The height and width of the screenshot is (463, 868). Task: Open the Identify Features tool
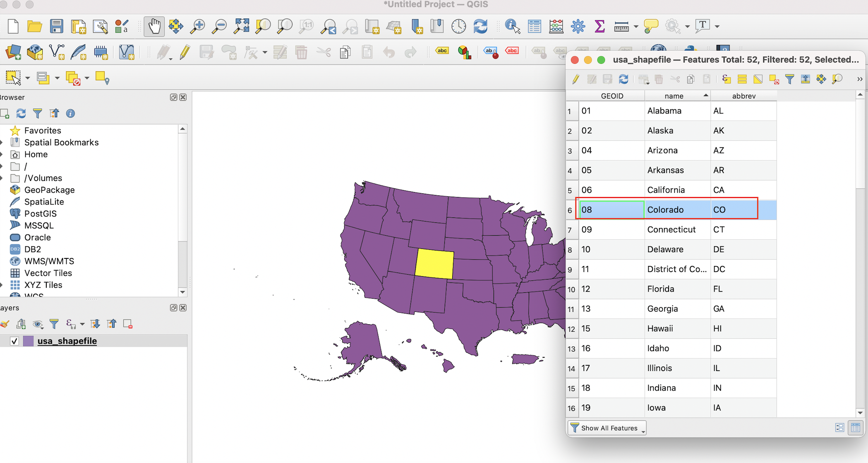point(512,27)
